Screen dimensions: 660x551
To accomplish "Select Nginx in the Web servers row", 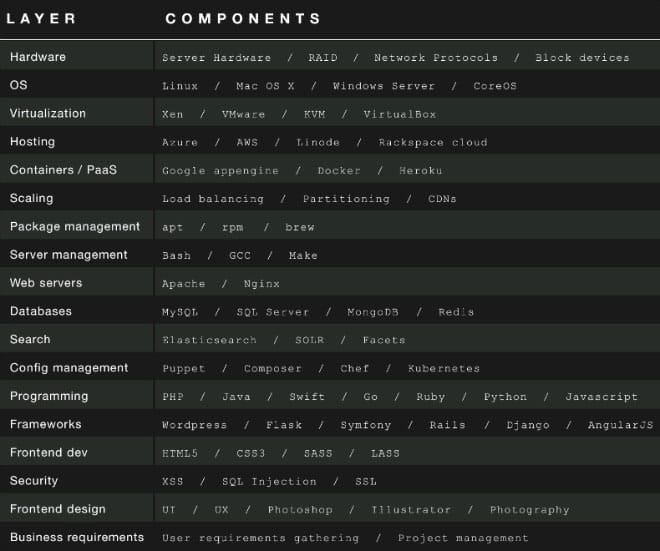I will point(262,284).
